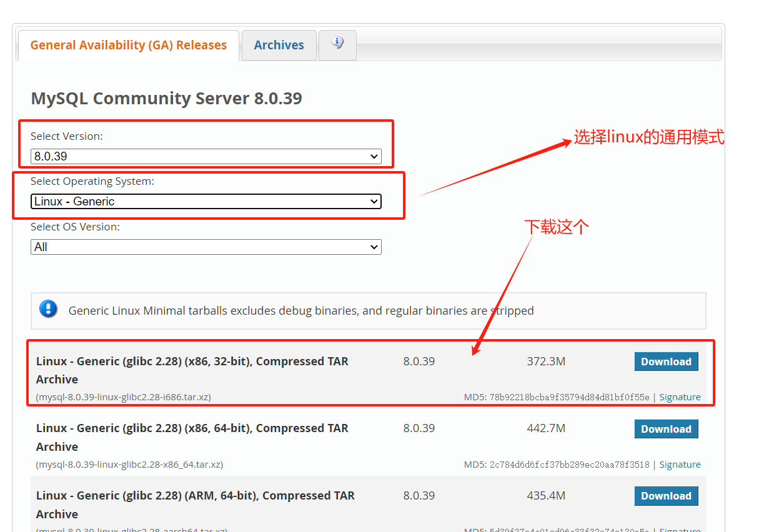The height and width of the screenshot is (532, 784).
Task: Open Signature link for the x86_64 archive
Action: [680, 465]
